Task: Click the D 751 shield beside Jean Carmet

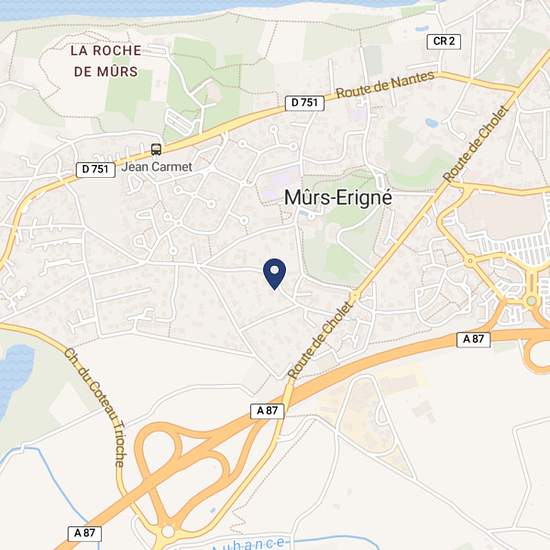Action: tap(96, 169)
